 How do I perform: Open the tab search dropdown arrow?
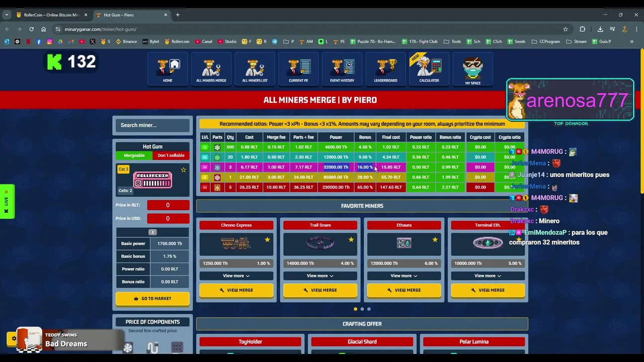7,15
